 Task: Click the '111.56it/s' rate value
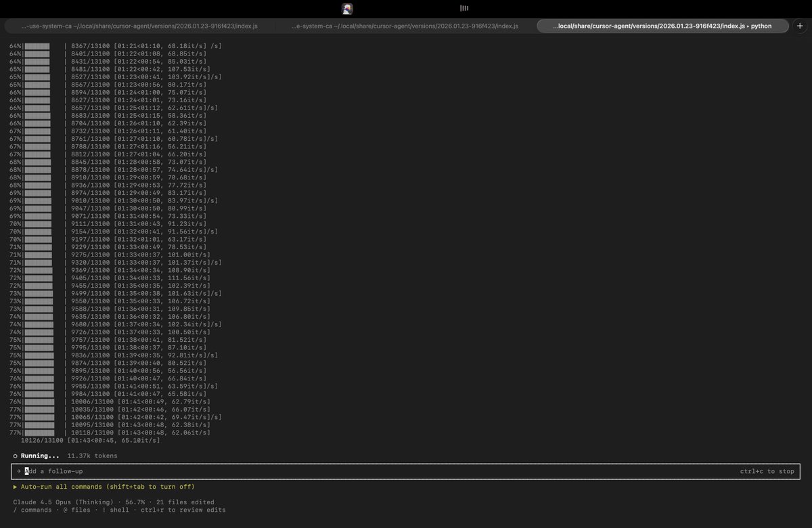click(188, 278)
